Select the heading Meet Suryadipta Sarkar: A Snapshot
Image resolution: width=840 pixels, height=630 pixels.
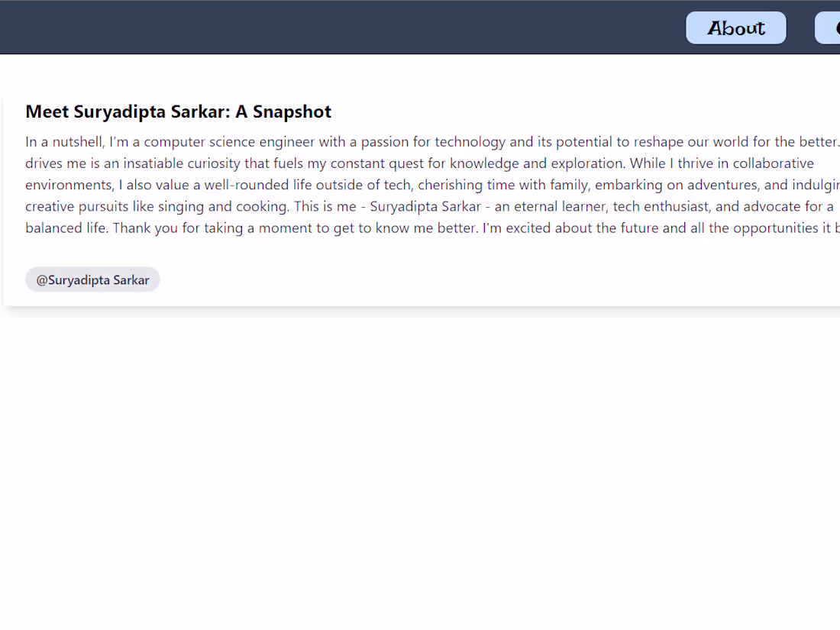tap(178, 111)
